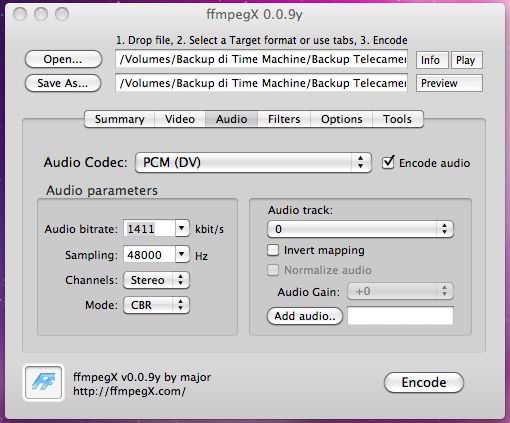Image resolution: width=510 pixels, height=423 pixels.
Task: Switch to the Filters tab
Action: (x=284, y=119)
